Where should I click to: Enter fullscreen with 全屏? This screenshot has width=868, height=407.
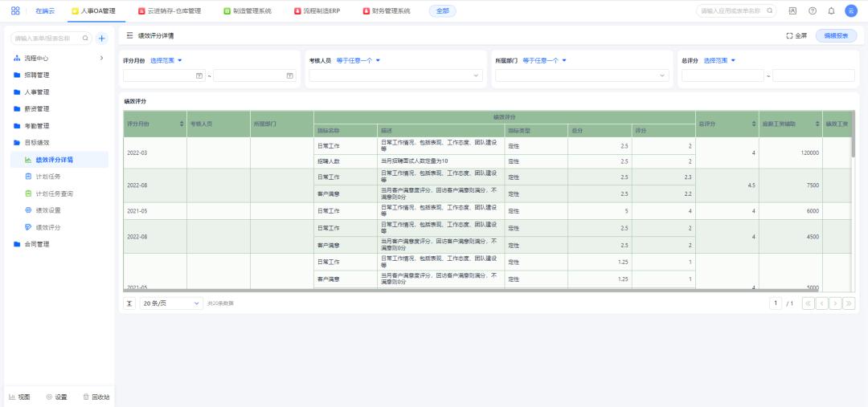[796, 35]
